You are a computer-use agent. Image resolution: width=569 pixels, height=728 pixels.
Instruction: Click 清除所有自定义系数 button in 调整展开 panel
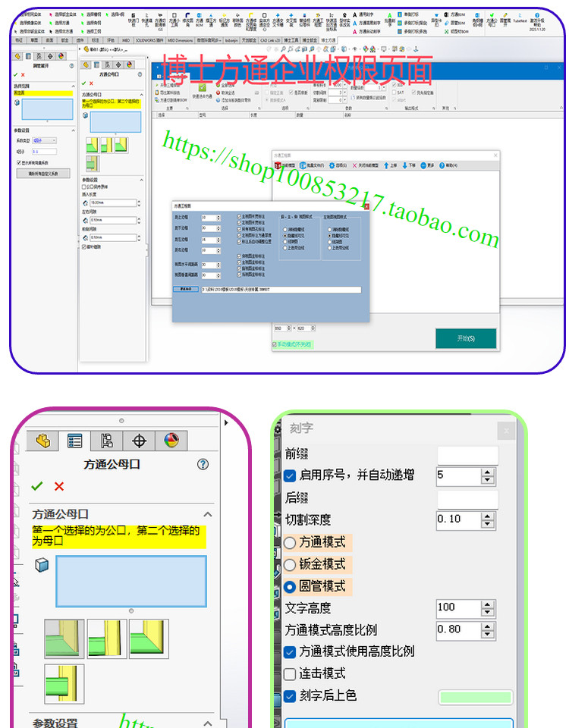click(x=43, y=173)
